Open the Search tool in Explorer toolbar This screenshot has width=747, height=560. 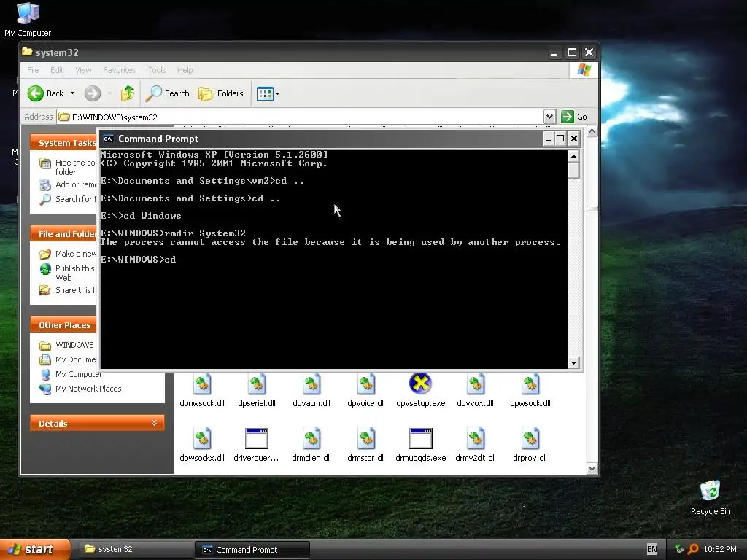(x=168, y=93)
